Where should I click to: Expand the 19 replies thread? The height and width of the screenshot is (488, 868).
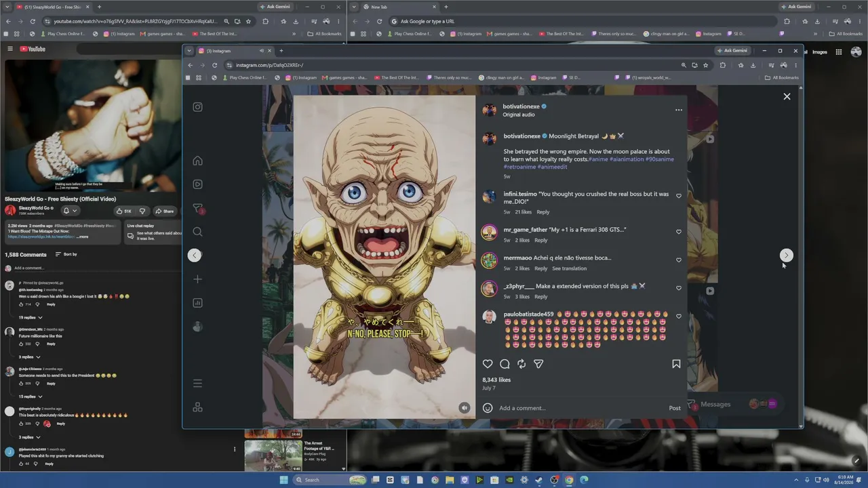click(31, 317)
